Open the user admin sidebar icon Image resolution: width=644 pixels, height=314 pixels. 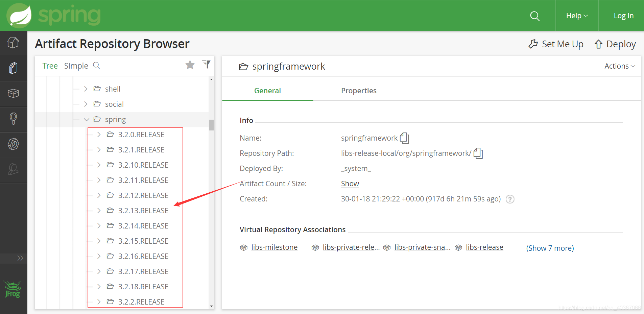click(13, 169)
